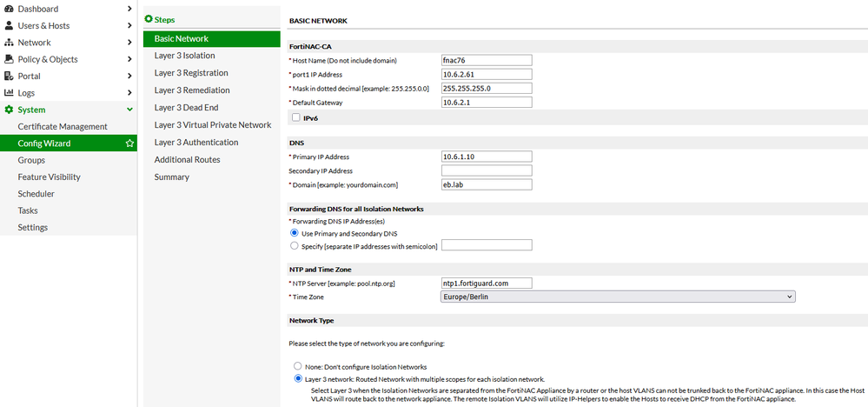
Task: Click the Network sidebar icon
Action: click(x=10, y=43)
